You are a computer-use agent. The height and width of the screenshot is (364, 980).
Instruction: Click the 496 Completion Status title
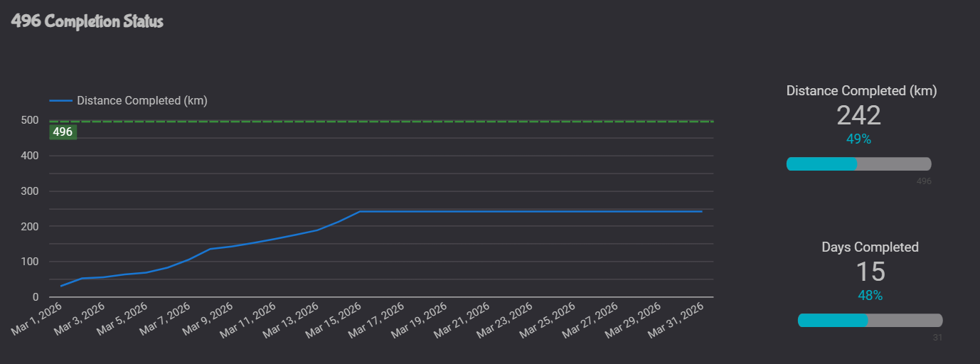tap(87, 21)
